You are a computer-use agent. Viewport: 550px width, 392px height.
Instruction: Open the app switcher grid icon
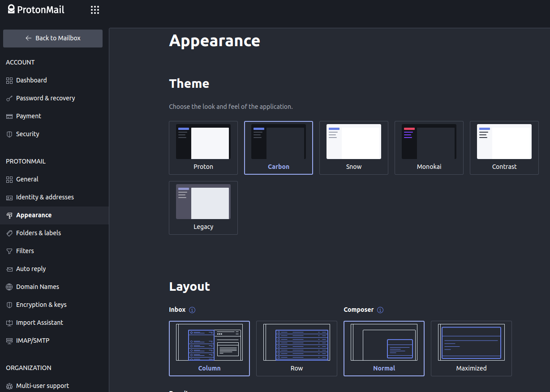(x=95, y=9)
